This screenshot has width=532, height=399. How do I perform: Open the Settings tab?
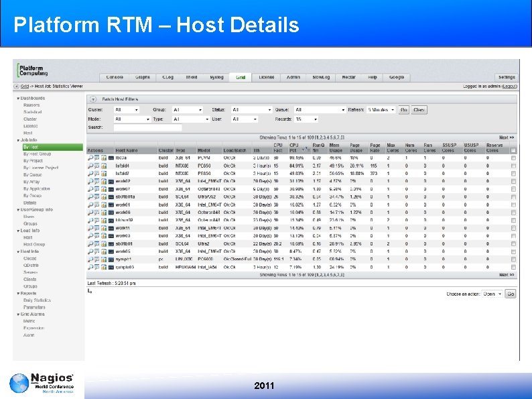507,77
